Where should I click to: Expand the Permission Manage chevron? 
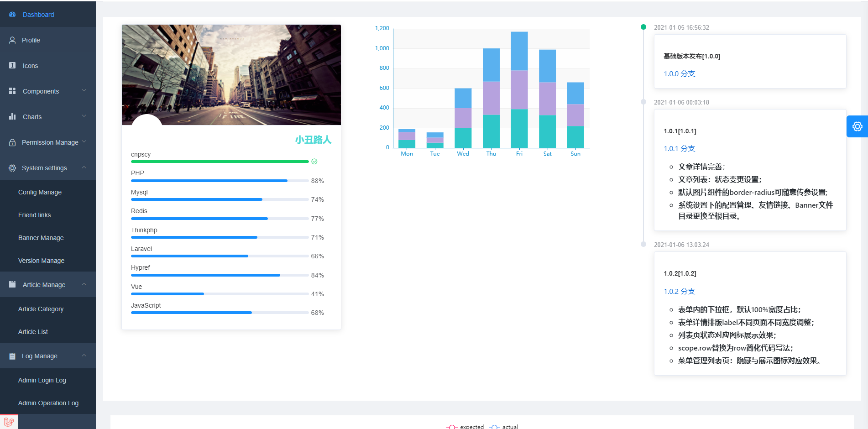coord(84,142)
